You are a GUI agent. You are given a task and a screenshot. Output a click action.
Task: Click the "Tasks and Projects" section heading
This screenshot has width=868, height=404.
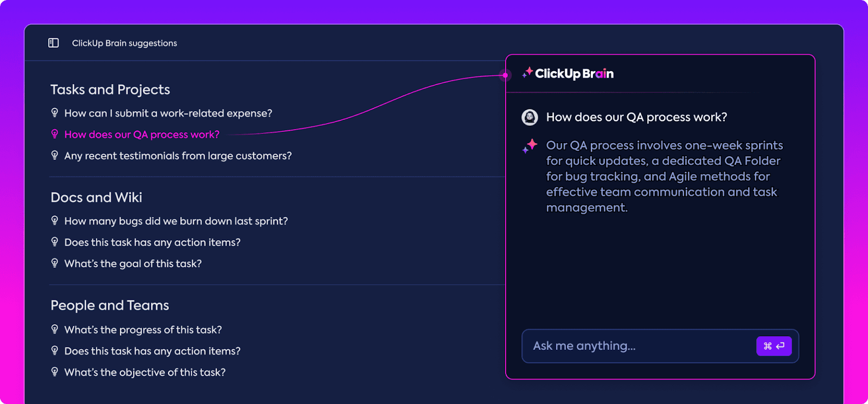click(x=110, y=89)
